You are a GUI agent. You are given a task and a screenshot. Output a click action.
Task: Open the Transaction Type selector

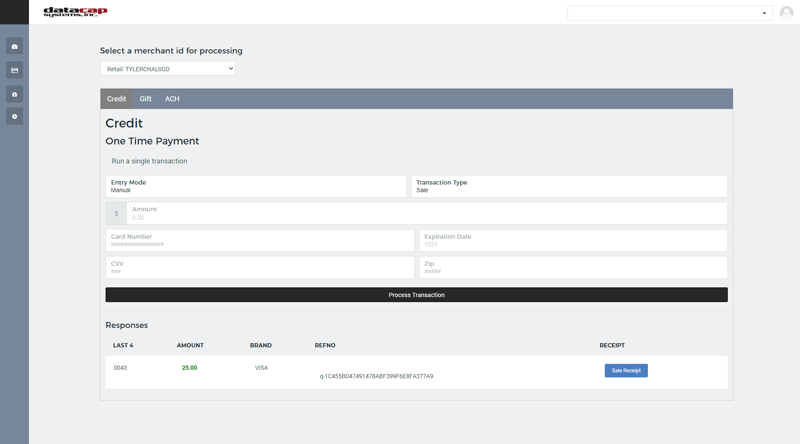pyautogui.click(x=570, y=186)
